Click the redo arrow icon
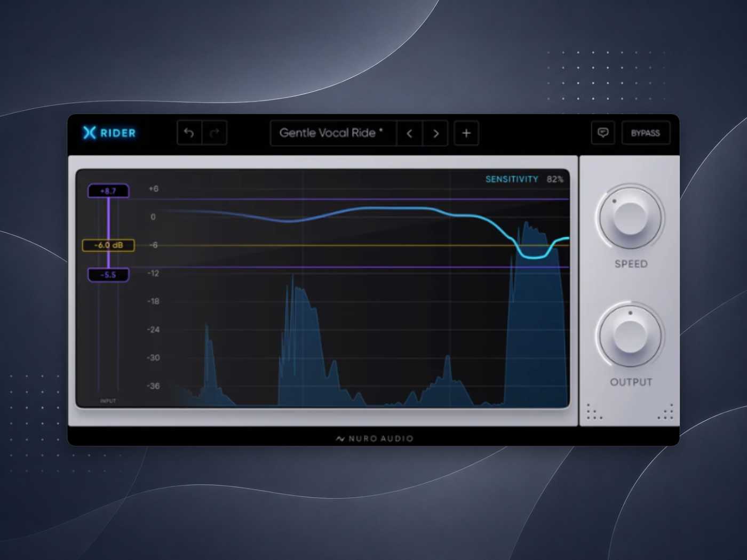Screen dimensions: 747x560 click(x=214, y=133)
